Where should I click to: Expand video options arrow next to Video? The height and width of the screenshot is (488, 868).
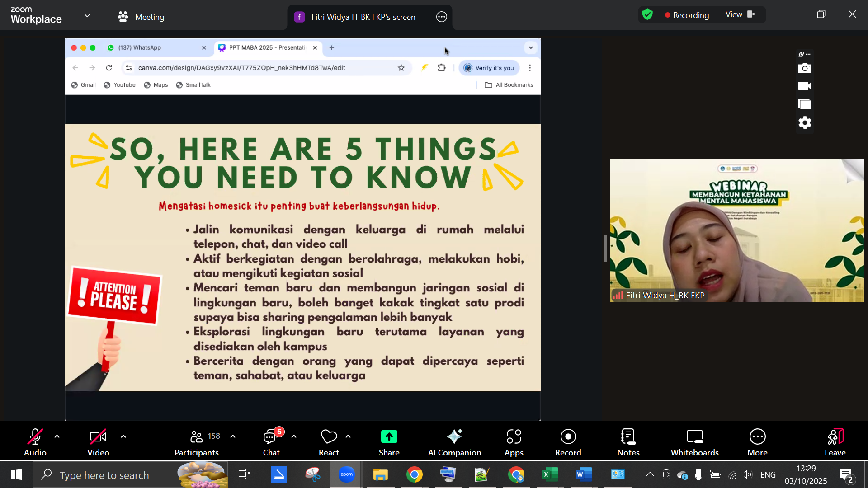click(x=123, y=436)
